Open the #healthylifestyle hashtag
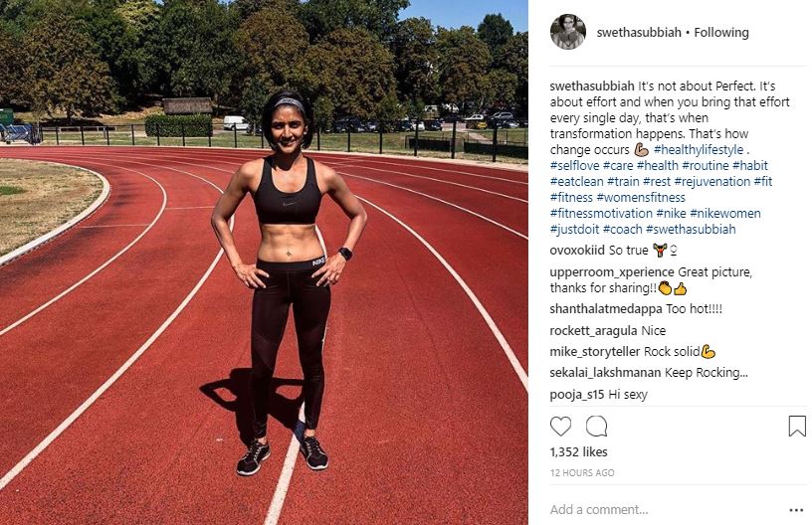This screenshot has height=525, width=812. coord(699,150)
